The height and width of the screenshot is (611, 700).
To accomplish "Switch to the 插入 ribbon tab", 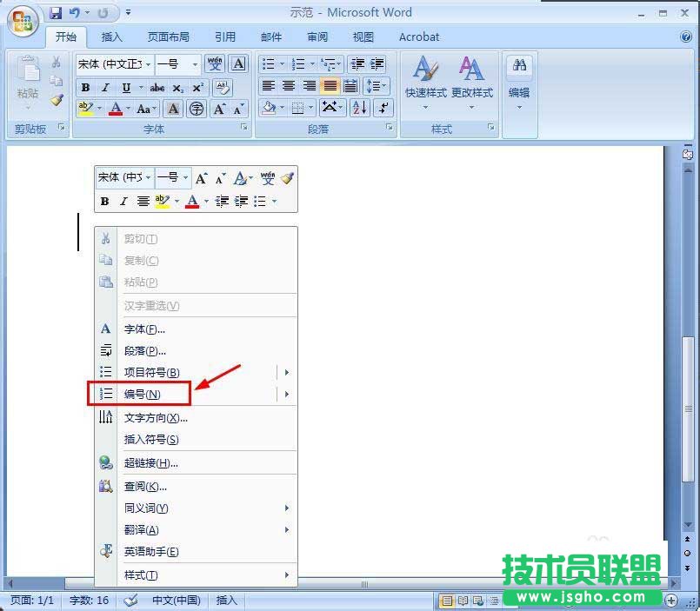I will (111, 37).
